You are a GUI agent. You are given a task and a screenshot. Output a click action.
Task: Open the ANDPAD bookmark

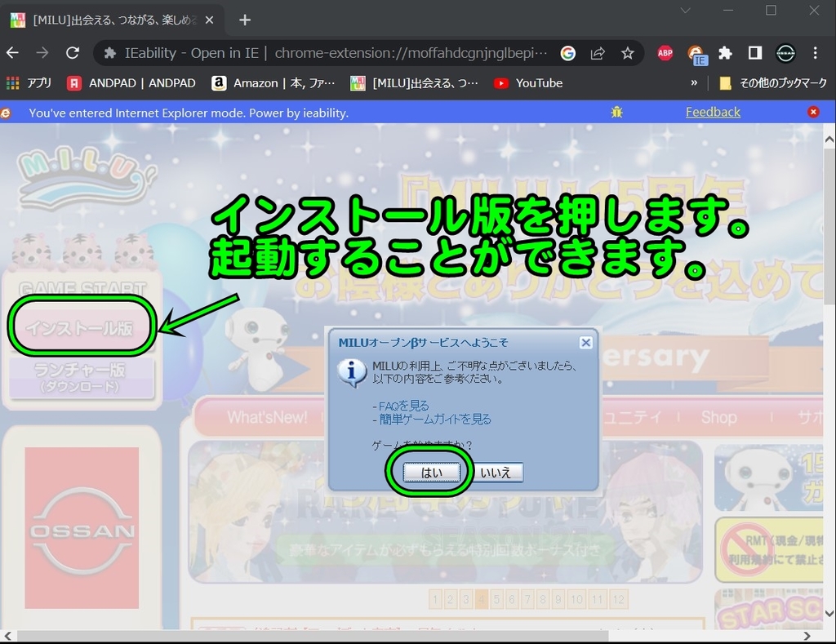coord(131,83)
